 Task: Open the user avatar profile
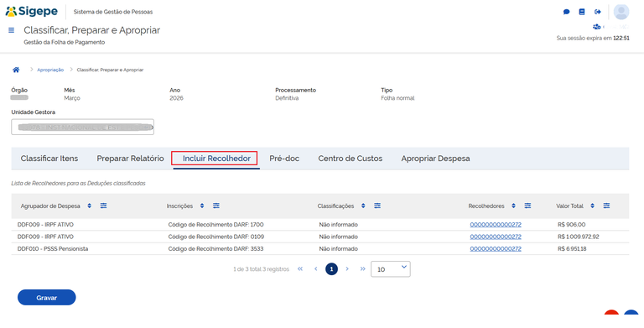(621, 12)
